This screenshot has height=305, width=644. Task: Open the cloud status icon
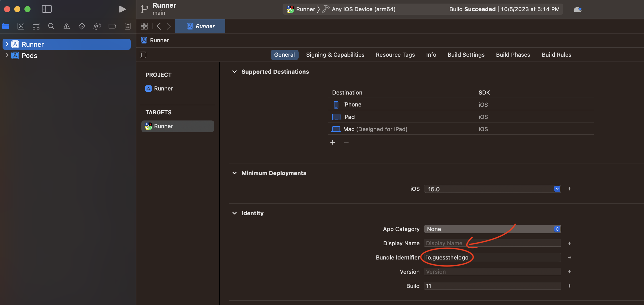tap(578, 9)
